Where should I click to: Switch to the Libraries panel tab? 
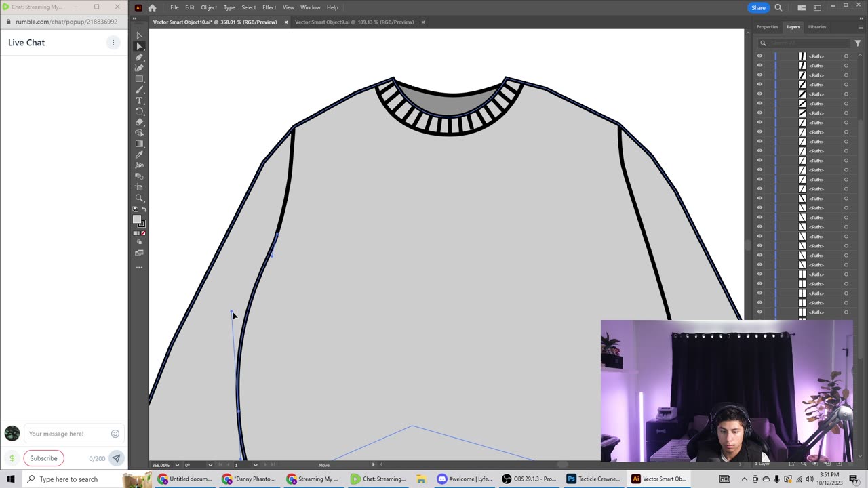[817, 27]
